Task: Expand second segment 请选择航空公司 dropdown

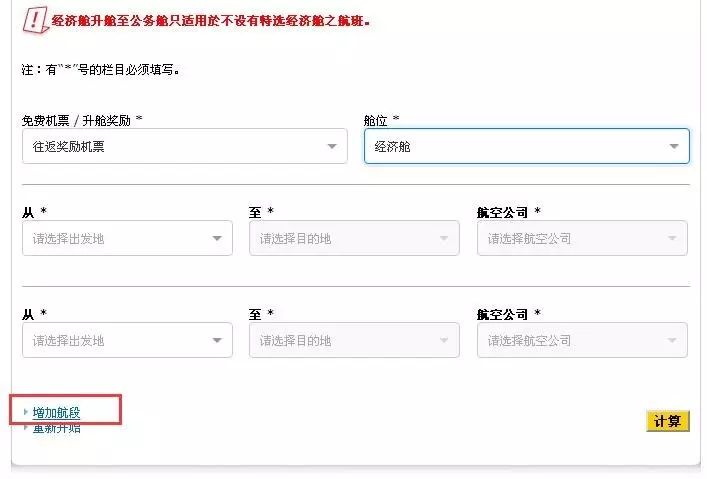Action: pyautogui.click(x=582, y=340)
